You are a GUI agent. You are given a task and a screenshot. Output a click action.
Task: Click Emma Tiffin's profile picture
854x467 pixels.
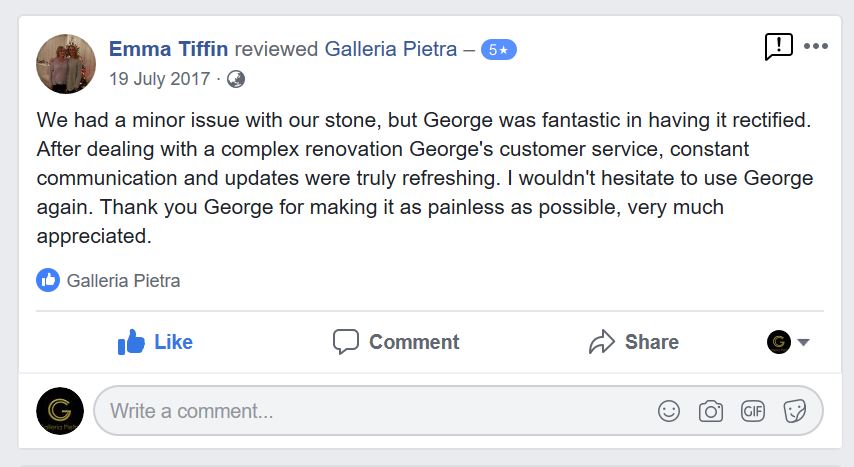tap(66, 63)
